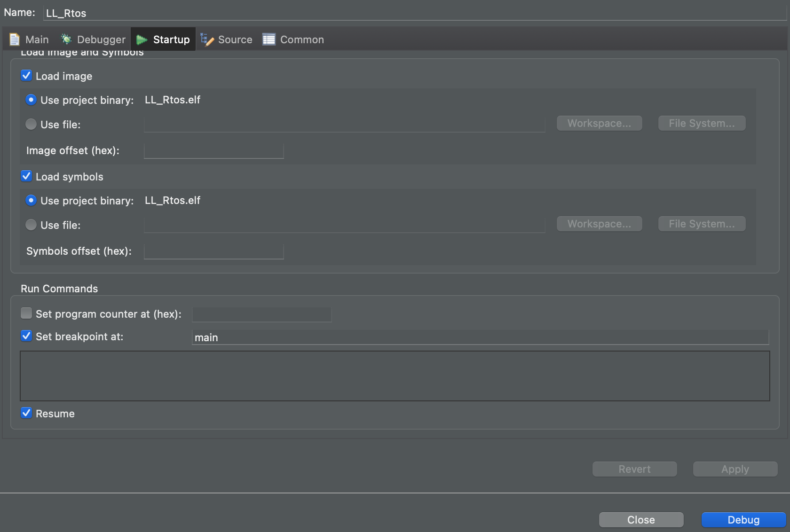The width and height of the screenshot is (790, 532).
Task: Click LL_Rtos.elf text under Load image
Action: [x=173, y=100]
